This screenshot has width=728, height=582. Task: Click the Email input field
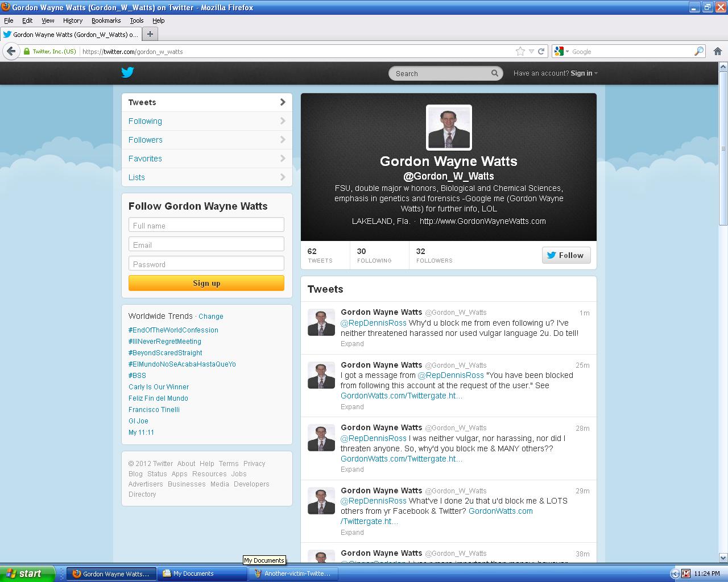coord(206,244)
